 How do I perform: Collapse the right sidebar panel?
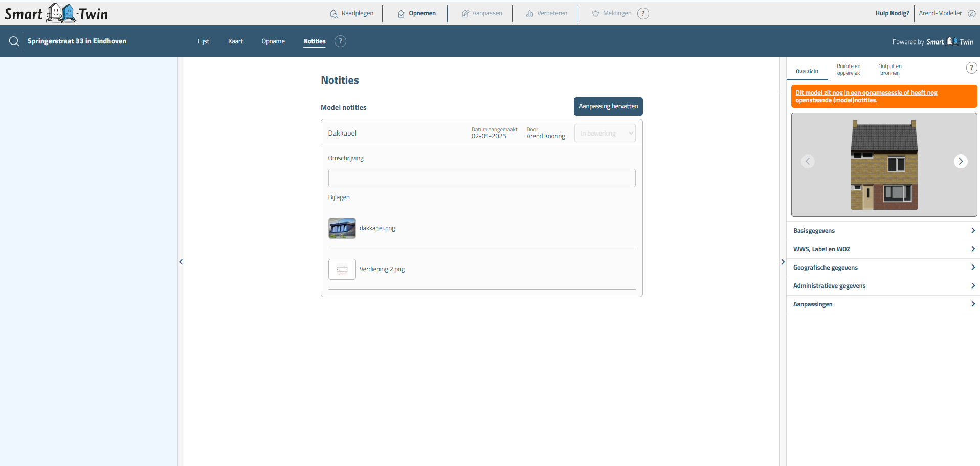[x=783, y=262]
